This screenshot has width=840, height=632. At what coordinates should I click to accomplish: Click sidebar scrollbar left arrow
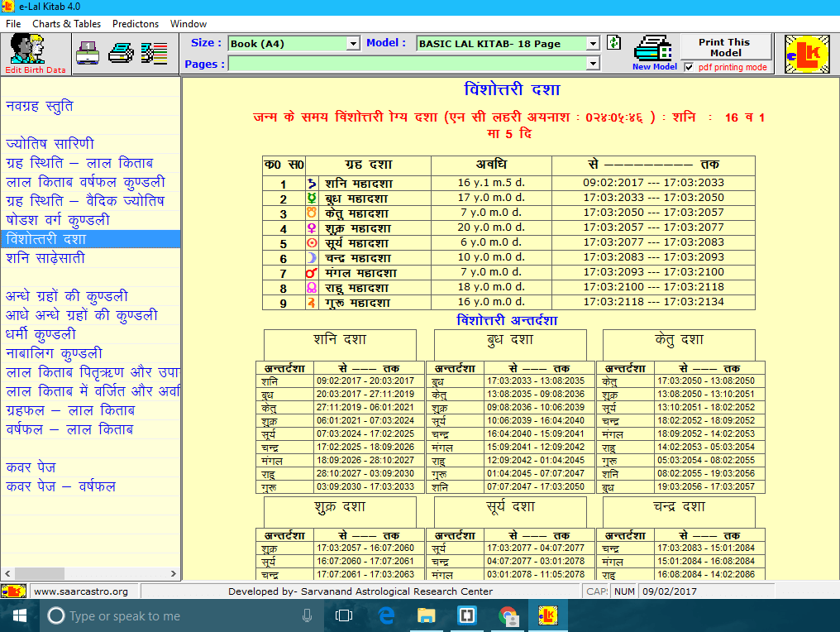click(7, 573)
